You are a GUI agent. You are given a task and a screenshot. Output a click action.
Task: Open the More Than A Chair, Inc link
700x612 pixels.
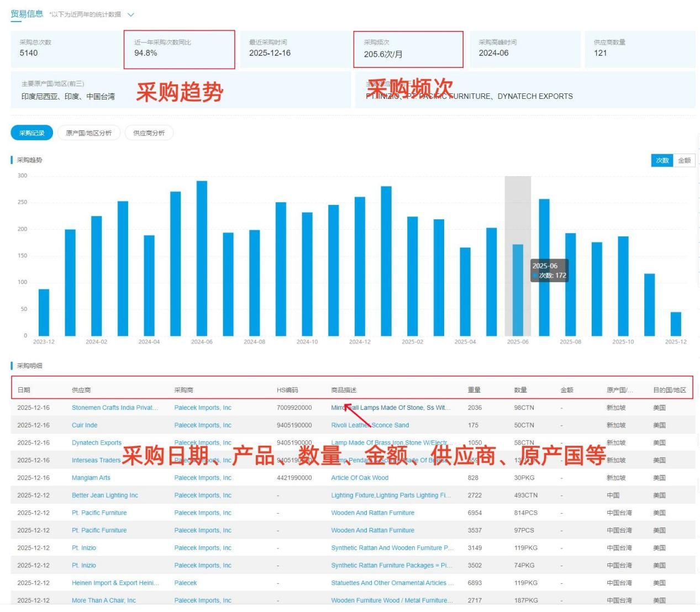(104, 600)
